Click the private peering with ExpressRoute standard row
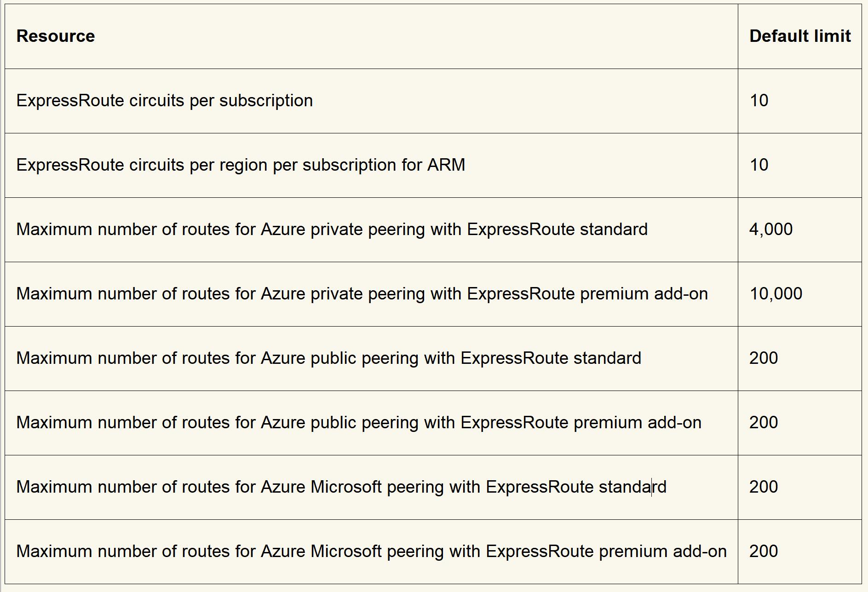This screenshot has width=868, height=592. coord(332,230)
